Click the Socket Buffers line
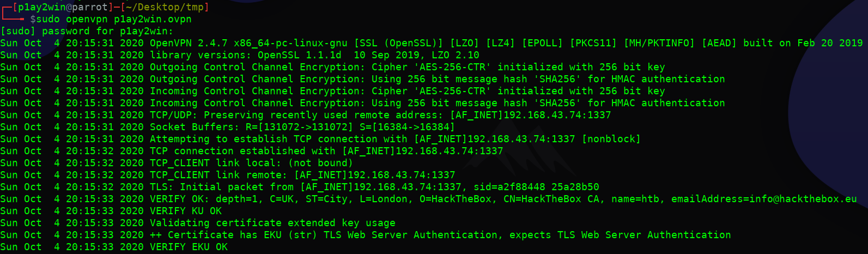This screenshot has height=254, width=868. [302, 127]
